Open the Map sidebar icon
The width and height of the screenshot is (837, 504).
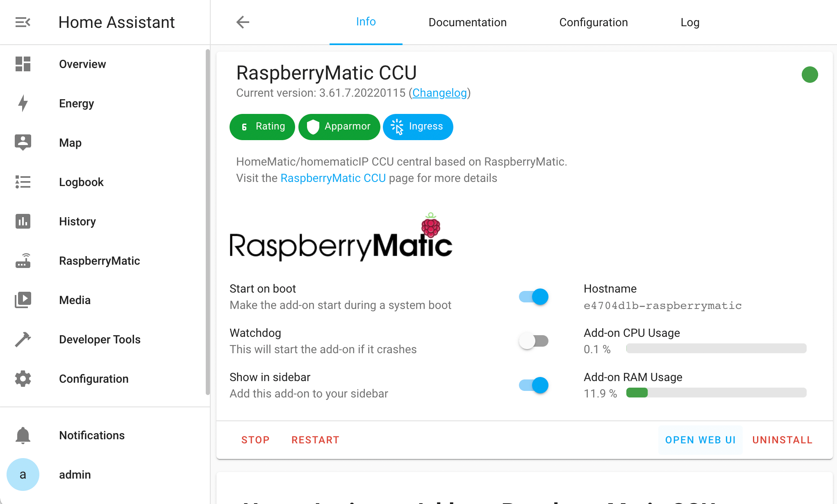(x=23, y=143)
